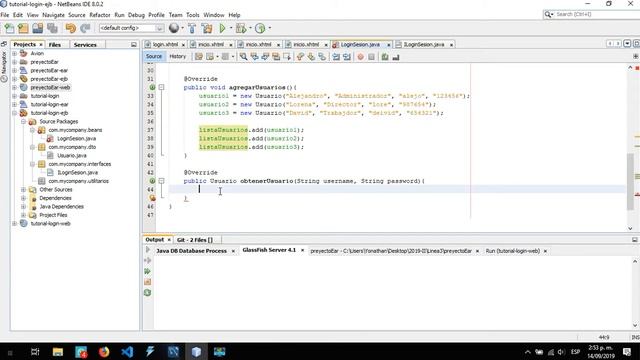Click the Task View taskbar icon

35,351
